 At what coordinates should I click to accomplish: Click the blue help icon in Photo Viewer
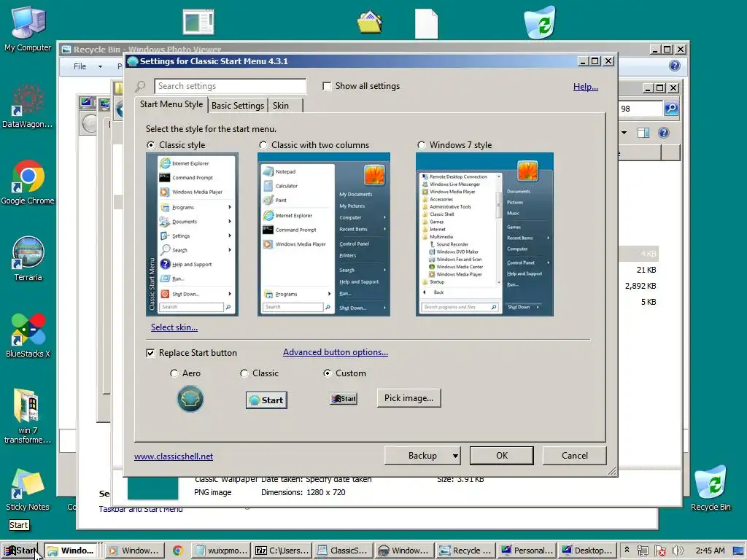tap(675, 66)
